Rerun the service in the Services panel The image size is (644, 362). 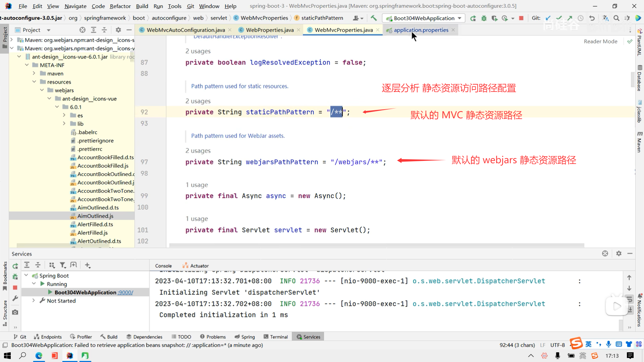tap(15, 266)
